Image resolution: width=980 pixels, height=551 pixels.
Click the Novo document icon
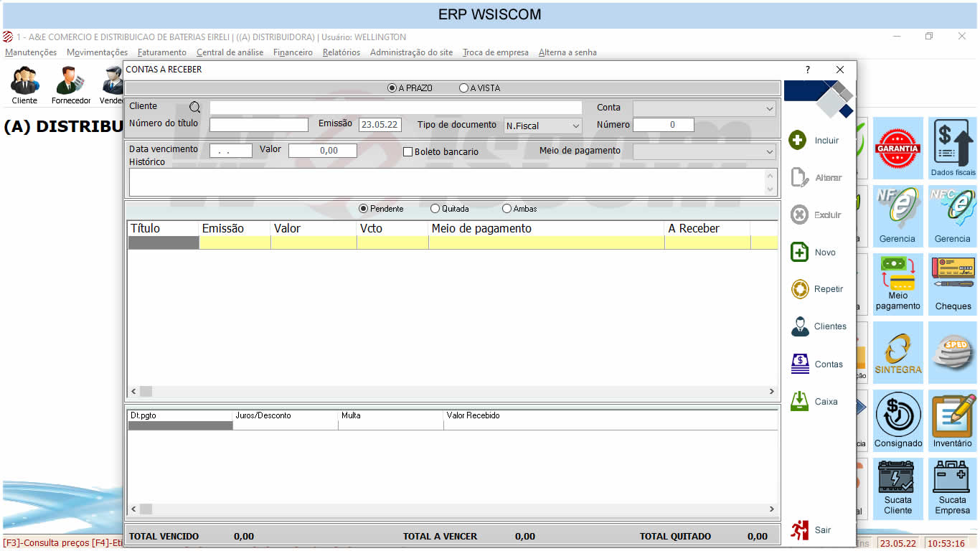tap(799, 252)
